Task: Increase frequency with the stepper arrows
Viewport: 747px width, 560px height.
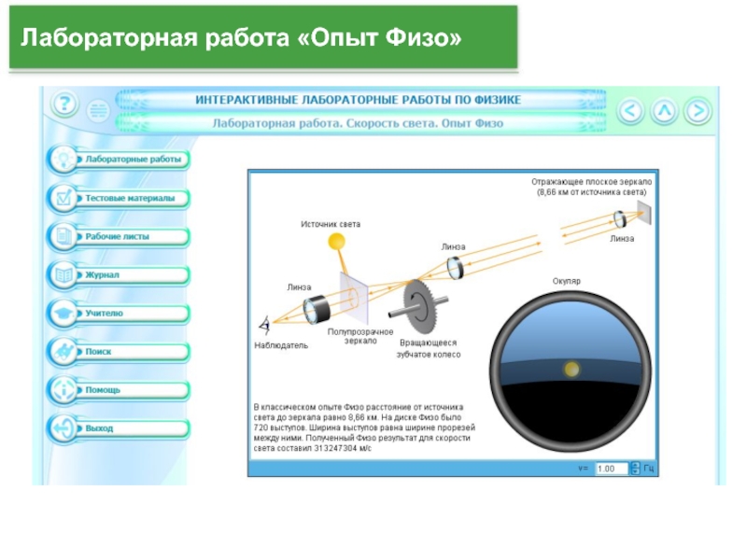Action: 635,465
